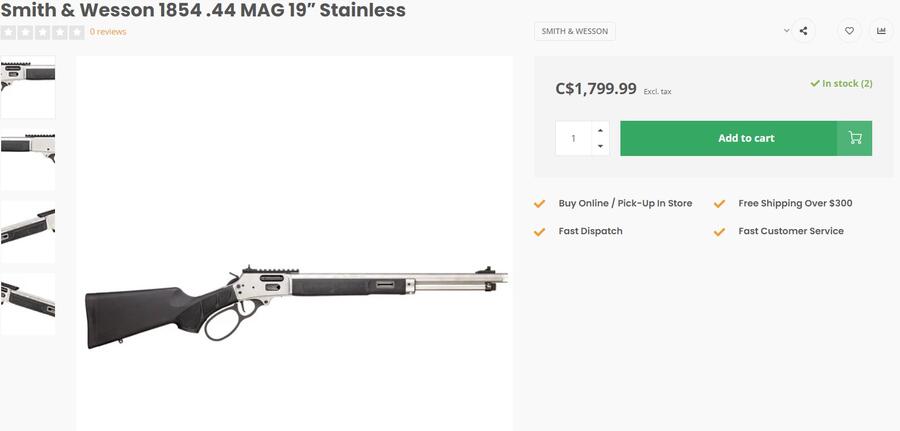Viewport: 900px width, 431px height.
Task: Decrease quantity with the down arrow
Action: [600, 146]
